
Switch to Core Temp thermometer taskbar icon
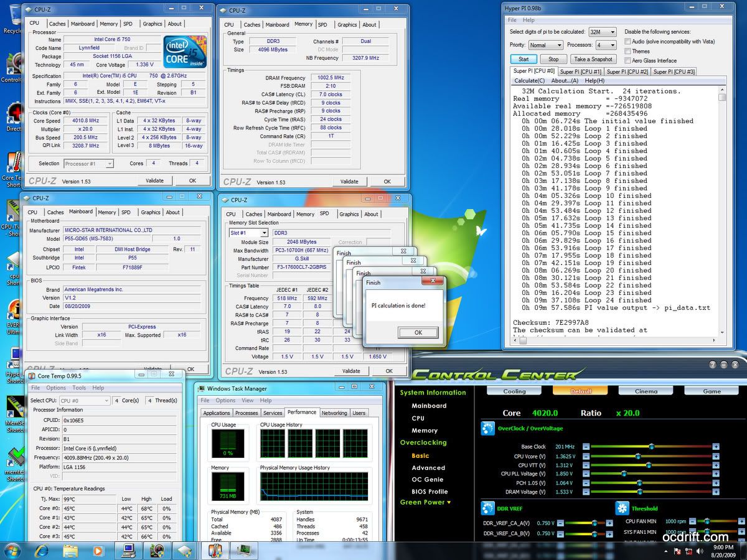215,551
